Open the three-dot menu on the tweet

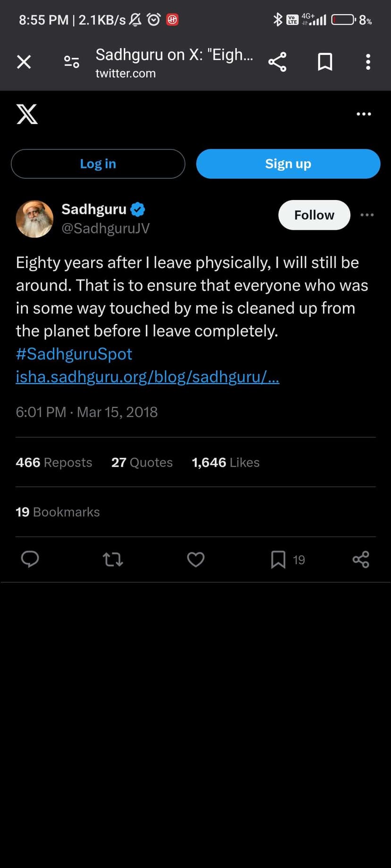click(367, 215)
